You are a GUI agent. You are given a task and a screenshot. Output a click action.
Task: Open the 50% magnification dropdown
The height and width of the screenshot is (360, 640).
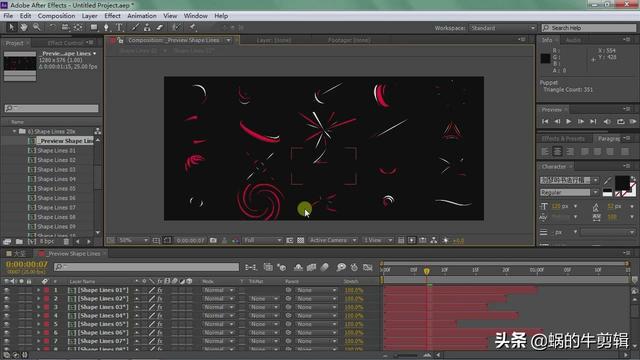tap(133, 240)
